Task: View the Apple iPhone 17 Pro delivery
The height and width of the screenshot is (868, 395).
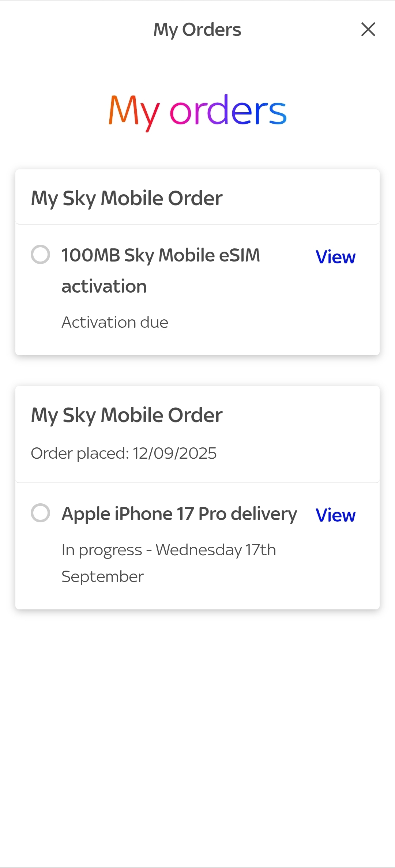Action: point(335,515)
